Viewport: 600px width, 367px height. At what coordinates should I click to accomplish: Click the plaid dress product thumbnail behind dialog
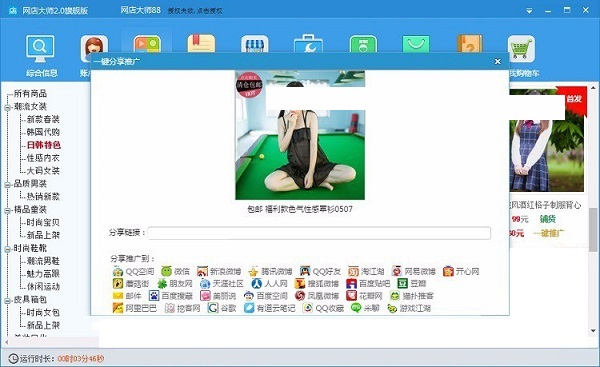[546, 140]
